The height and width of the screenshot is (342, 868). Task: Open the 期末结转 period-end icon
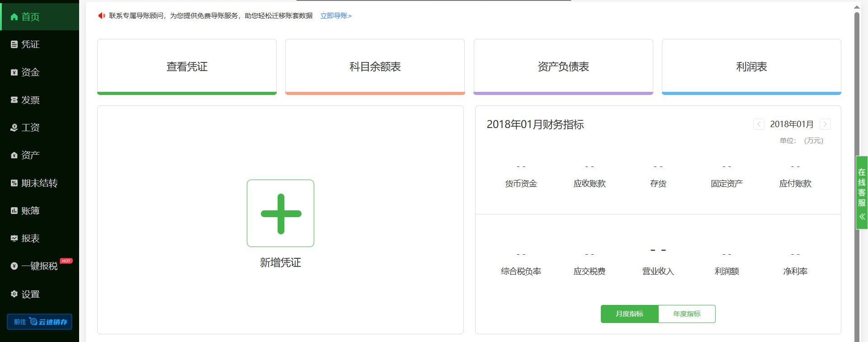(x=14, y=183)
